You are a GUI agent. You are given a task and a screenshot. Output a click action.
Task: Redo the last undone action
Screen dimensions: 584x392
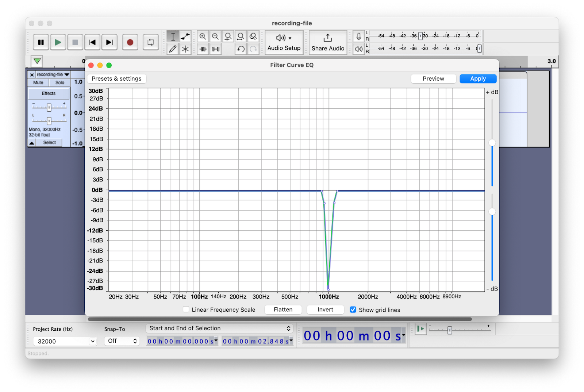point(253,49)
